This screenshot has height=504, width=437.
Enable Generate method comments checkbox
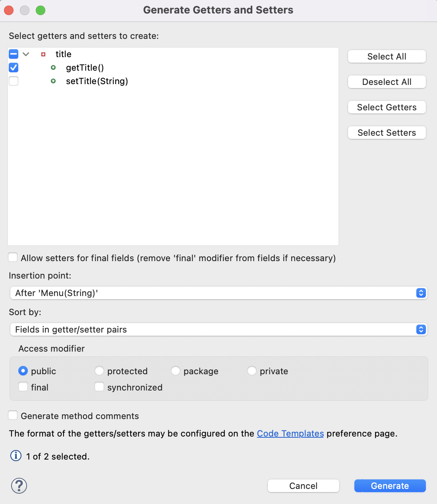click(x=13, y=416)
